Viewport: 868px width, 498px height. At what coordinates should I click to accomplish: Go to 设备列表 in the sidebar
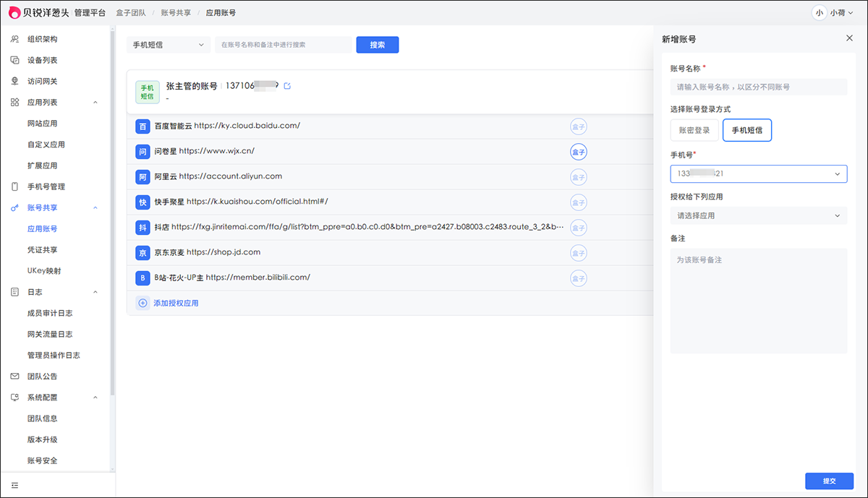(x=42, y=61)
